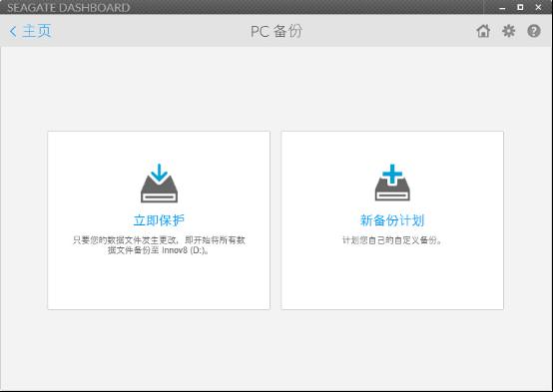Minimize the Seagate Dashboard window
Screen dimensions: 553x392
click(x=502, y=7)
